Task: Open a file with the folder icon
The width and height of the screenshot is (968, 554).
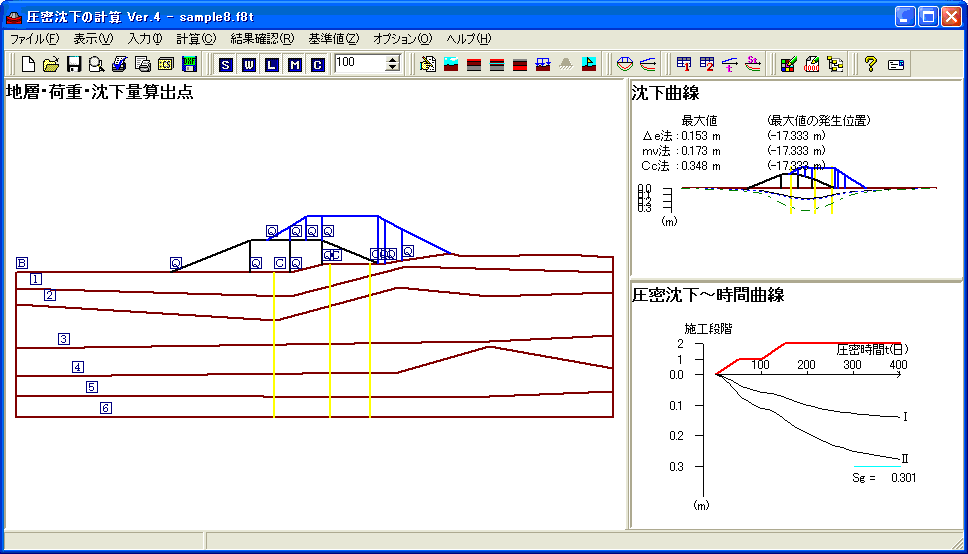Action: point(51,64)
